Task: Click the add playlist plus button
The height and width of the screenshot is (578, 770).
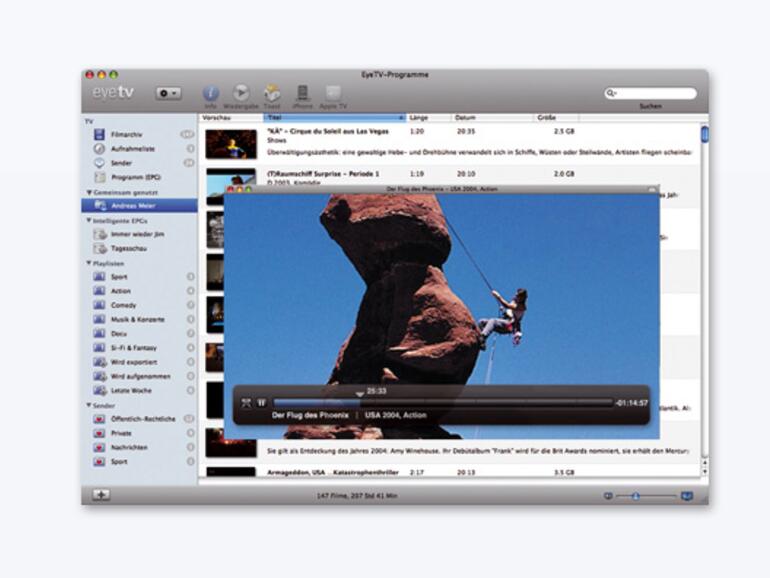Action: click(101, 495)
